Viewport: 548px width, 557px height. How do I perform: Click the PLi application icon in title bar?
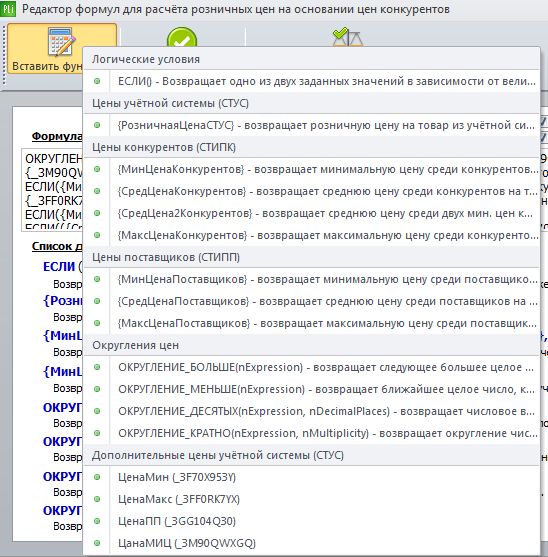(x=8, y=9)
